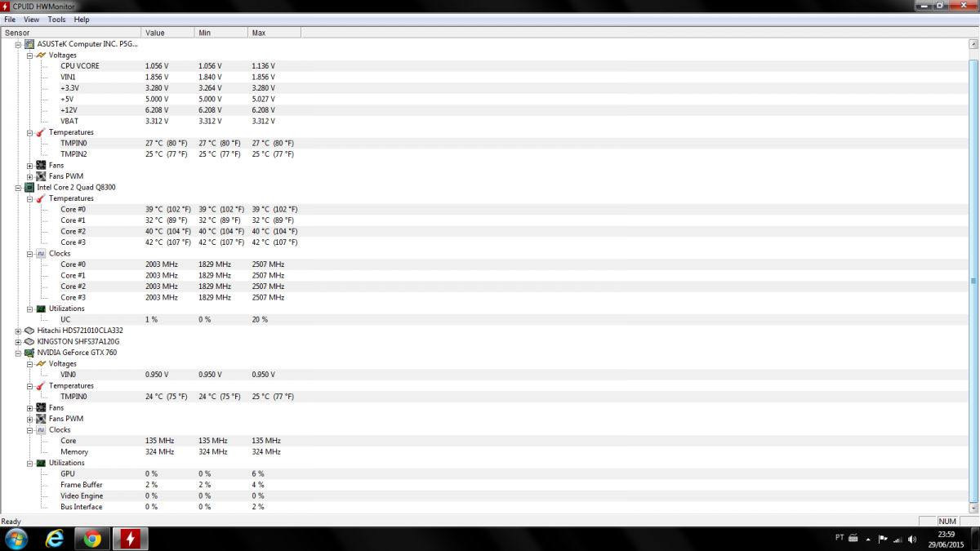The width and height of the screenshot is (980, 551).
Task: Click the NVIDIA GeForce GTX 760 icon
Action: [29, 353]
